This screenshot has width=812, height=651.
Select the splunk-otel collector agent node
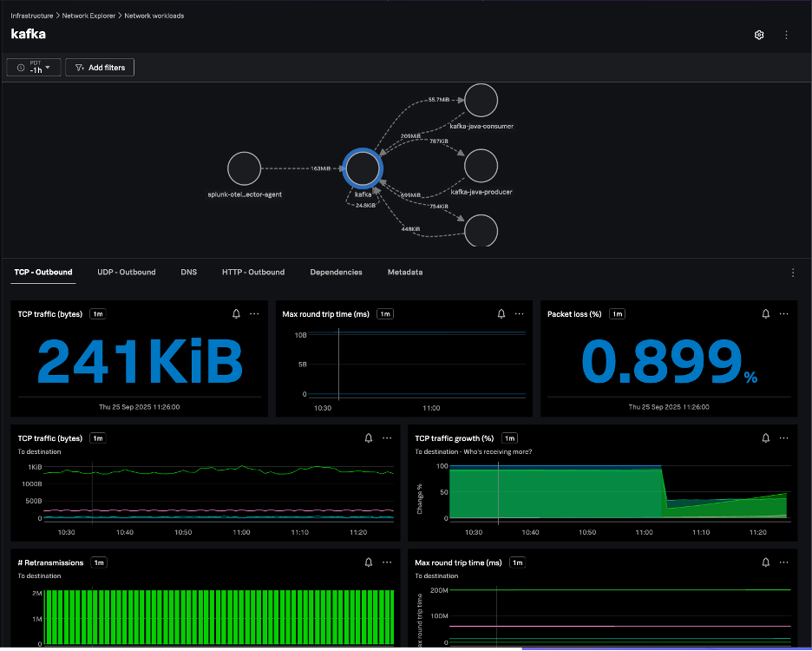[245, 168]
